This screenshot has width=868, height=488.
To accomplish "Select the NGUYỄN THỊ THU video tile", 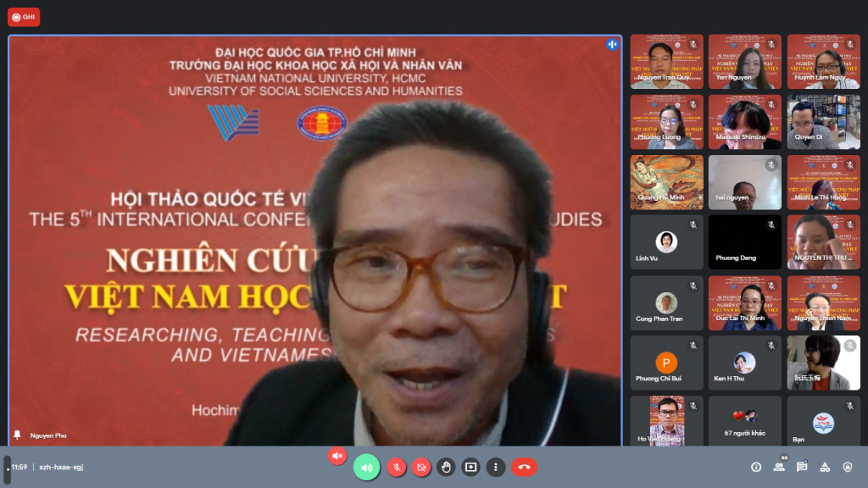I will 824,242.
